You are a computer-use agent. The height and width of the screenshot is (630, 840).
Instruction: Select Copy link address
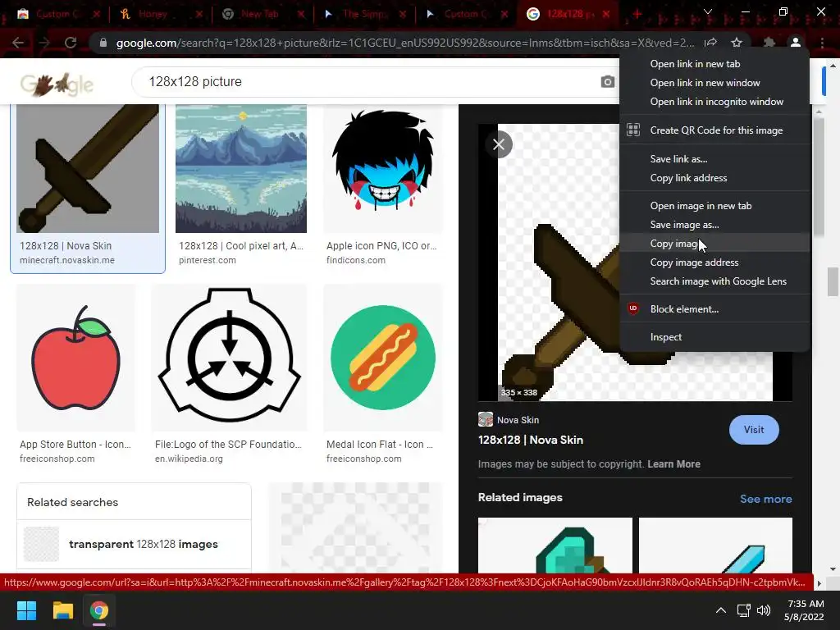[x=714, y=178]
